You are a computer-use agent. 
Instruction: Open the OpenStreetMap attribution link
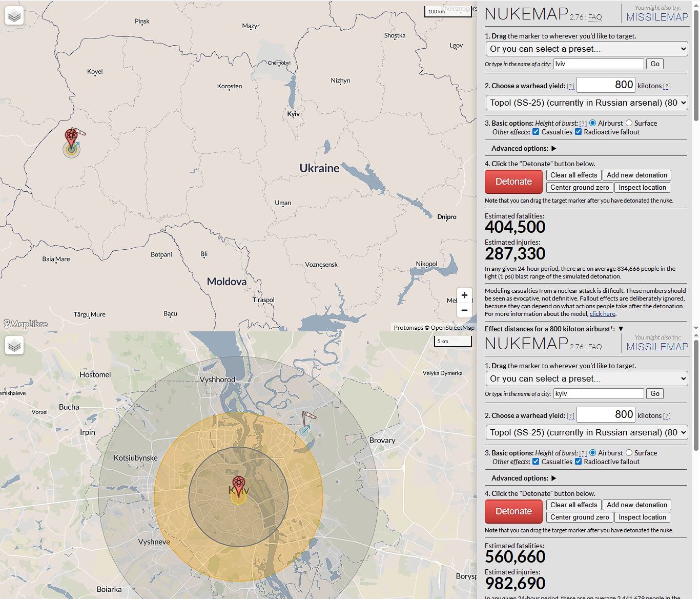(x=452, y=328)
